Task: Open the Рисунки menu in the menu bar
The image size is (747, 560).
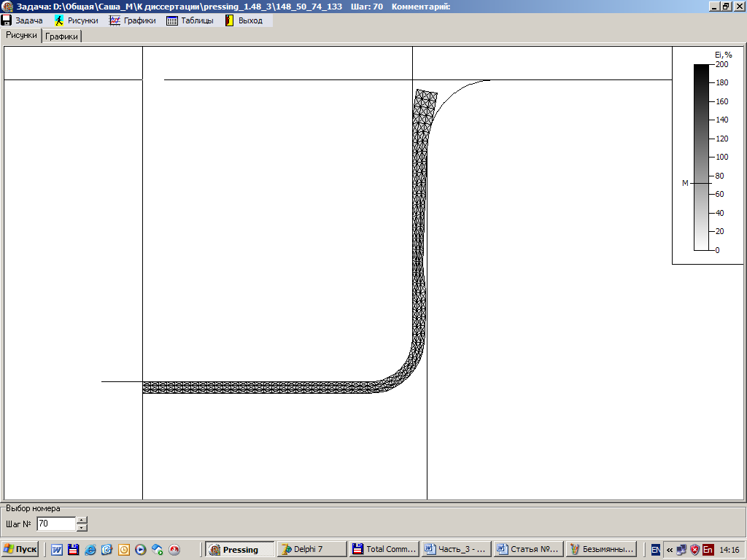Action: tap(77, 20)
